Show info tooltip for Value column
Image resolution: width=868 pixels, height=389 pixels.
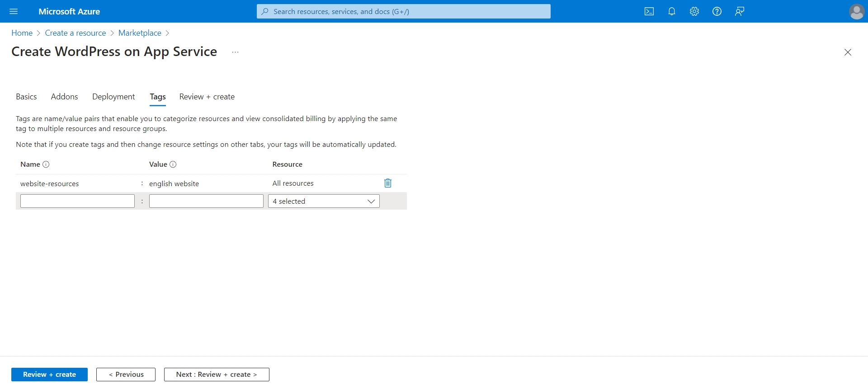click(x=173, y=164)
